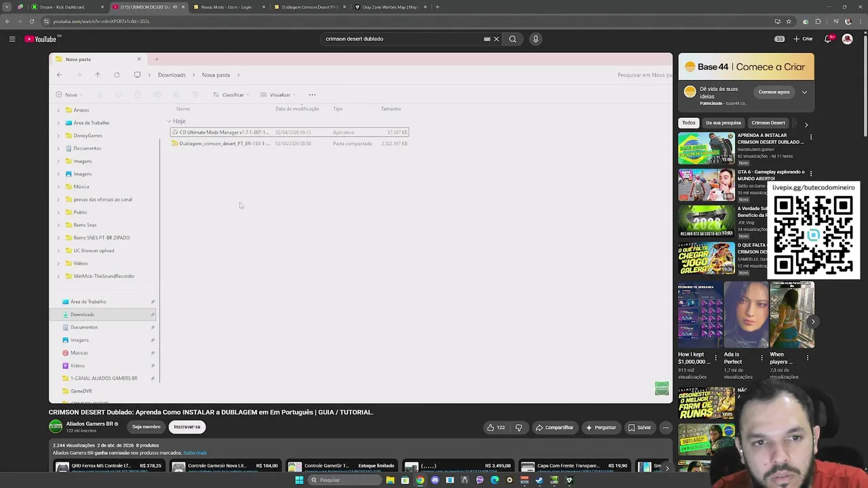Image resolution: width=868 pixels, height=488 pixels.
Task: Open the Ada is Perfect Short thumbnail
Action: tap(746, 314)
